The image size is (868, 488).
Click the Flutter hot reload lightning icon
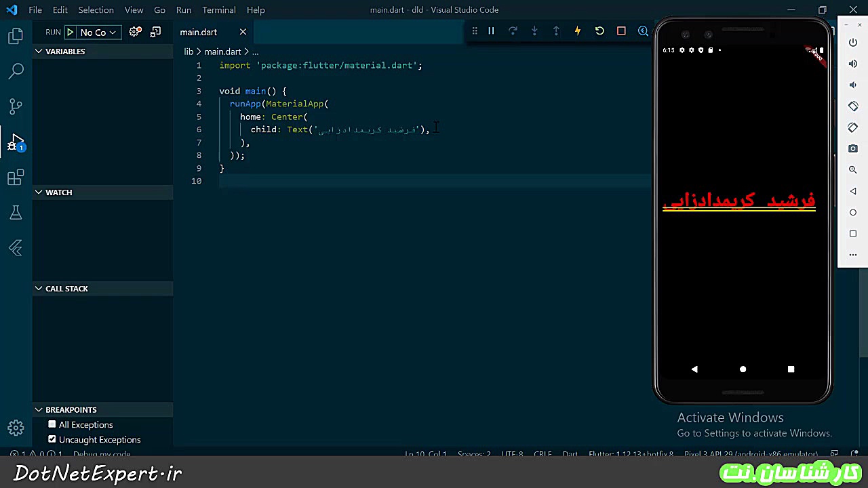click(578, 31)
